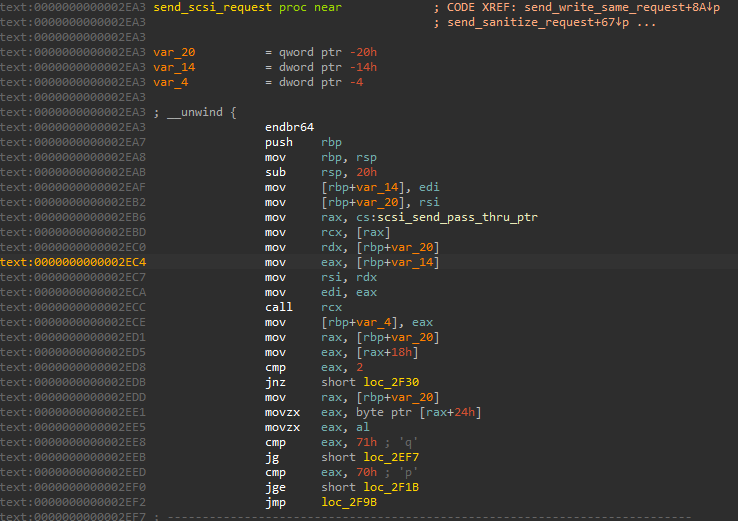
Task: Select the var_4 variable definition
Action: point(170,82)
